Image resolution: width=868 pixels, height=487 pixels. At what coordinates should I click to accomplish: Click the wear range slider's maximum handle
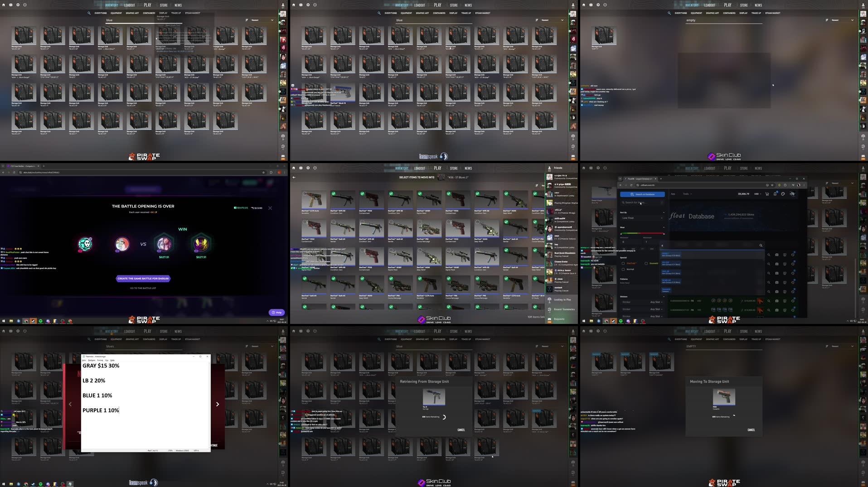664,233
